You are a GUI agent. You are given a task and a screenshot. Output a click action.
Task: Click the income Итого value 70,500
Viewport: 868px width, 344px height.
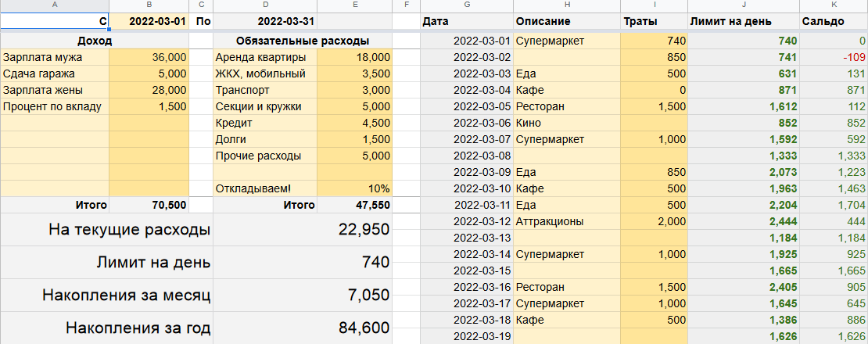[x=149, y=205]
